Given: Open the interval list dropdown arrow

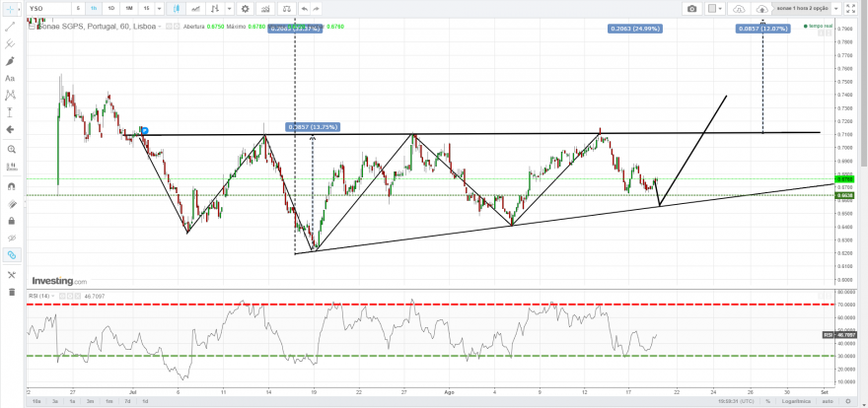Looking at the screenshot, I should pyautogui.click(x=160, y=9).
